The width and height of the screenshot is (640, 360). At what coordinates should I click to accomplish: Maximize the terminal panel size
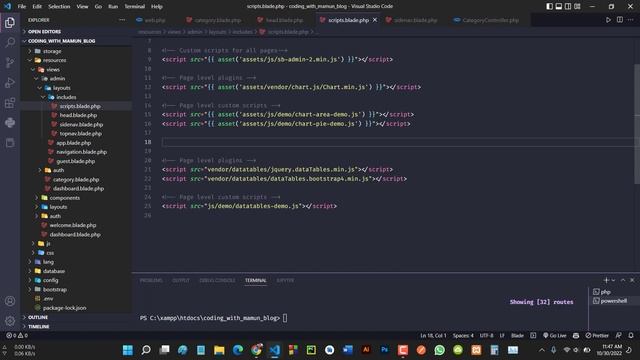[623, 280]
